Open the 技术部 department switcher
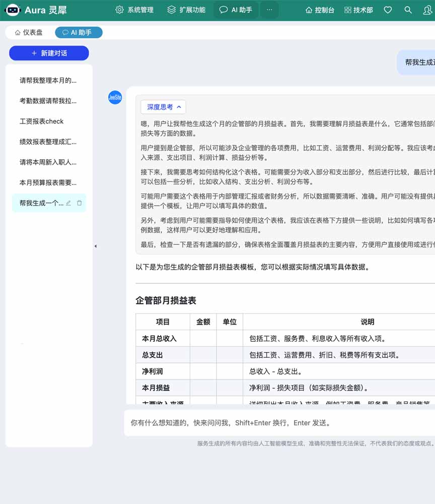 (x=358, y=10)
